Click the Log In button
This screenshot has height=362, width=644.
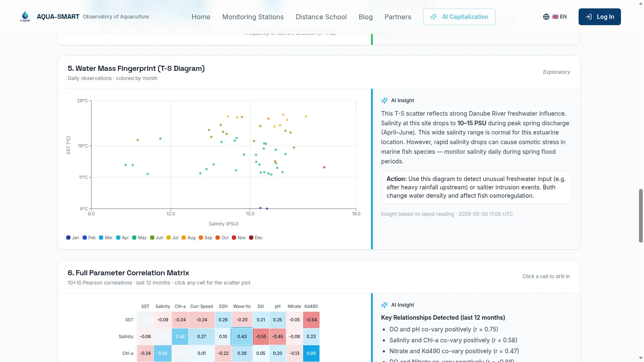[600, 17]
